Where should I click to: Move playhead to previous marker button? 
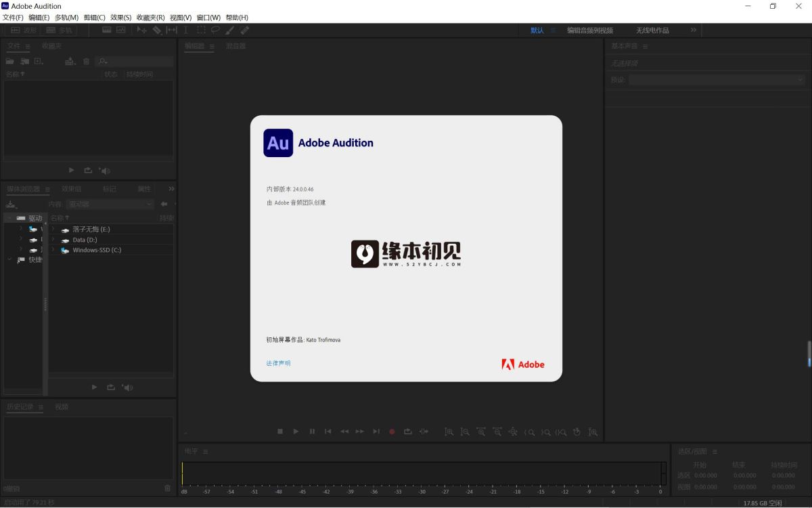328,431
